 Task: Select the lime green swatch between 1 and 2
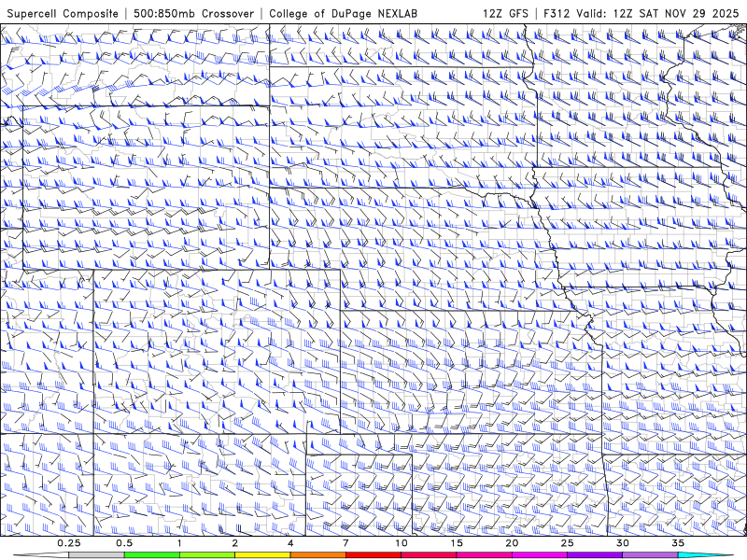coord(206,555)
